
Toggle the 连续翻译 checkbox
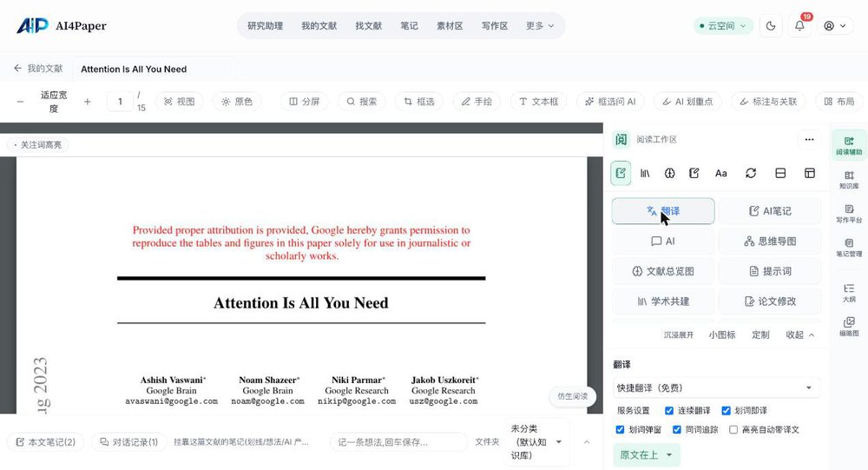click(x=669, y=411)
